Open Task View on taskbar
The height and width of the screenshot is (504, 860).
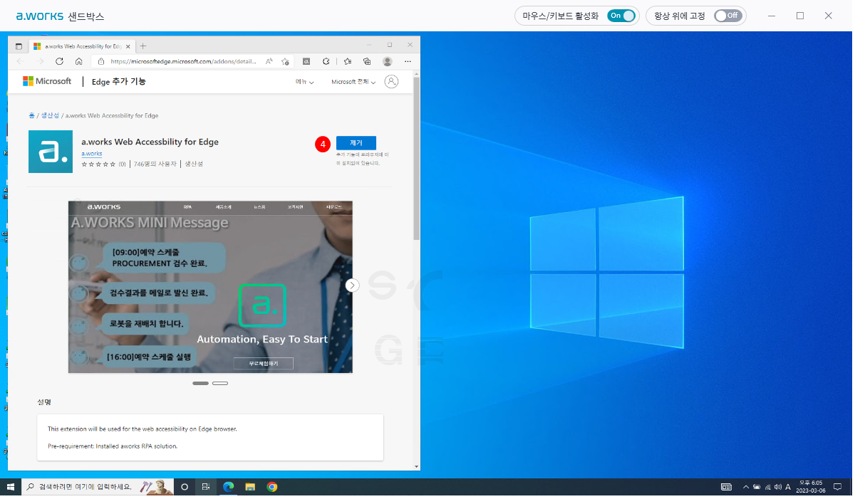point(206,487)
